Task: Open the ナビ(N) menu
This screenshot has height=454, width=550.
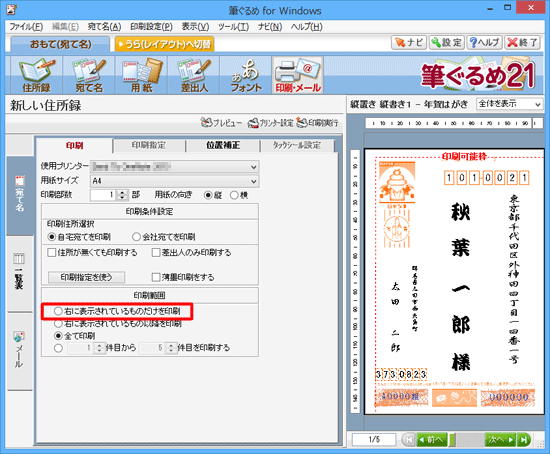Action: [270, 27]
